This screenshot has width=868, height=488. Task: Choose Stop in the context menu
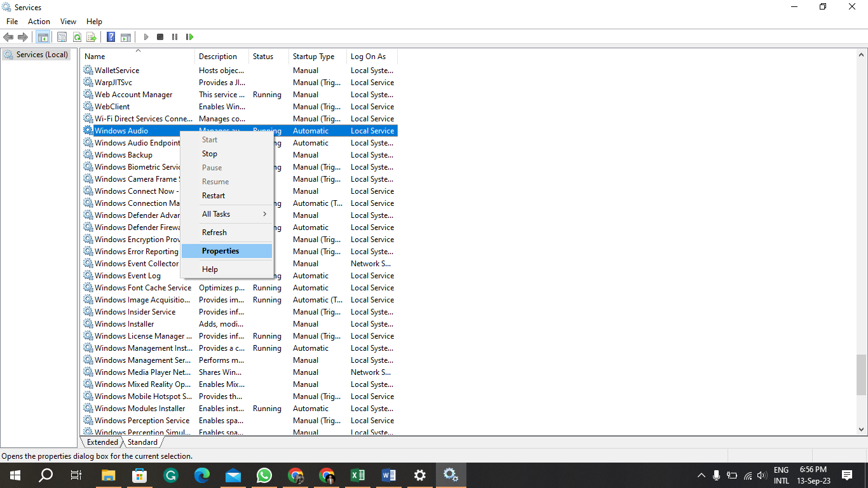[227, 154]
